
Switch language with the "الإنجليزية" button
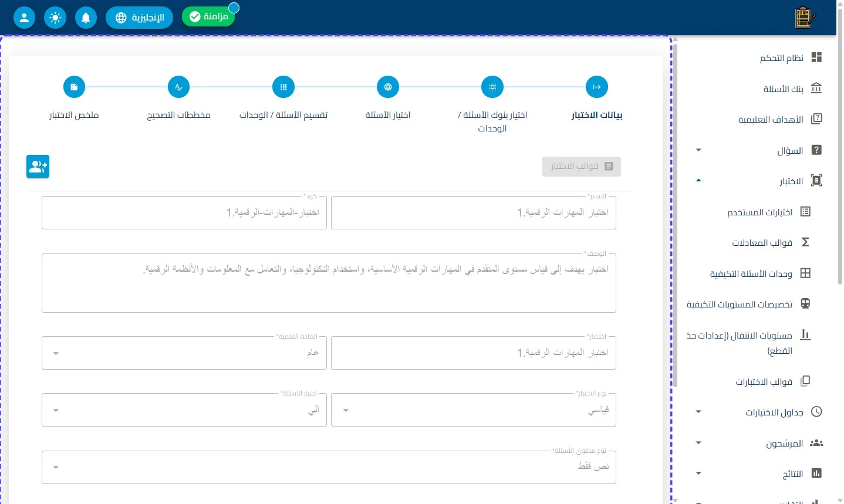[139, 18]
